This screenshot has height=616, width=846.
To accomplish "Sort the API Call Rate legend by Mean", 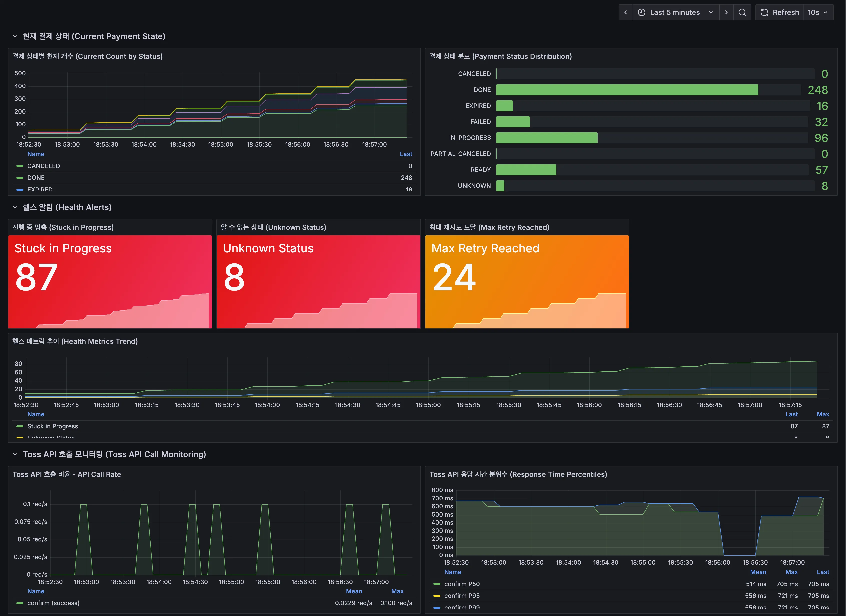I will pos(354,591).
